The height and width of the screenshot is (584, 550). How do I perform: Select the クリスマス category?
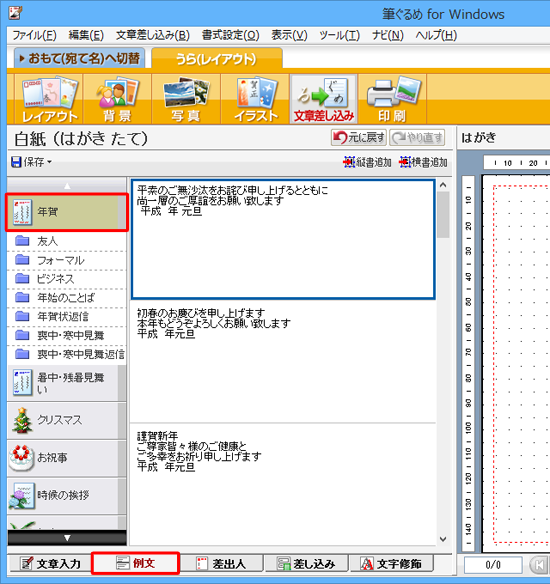click(x=67, y=421)
